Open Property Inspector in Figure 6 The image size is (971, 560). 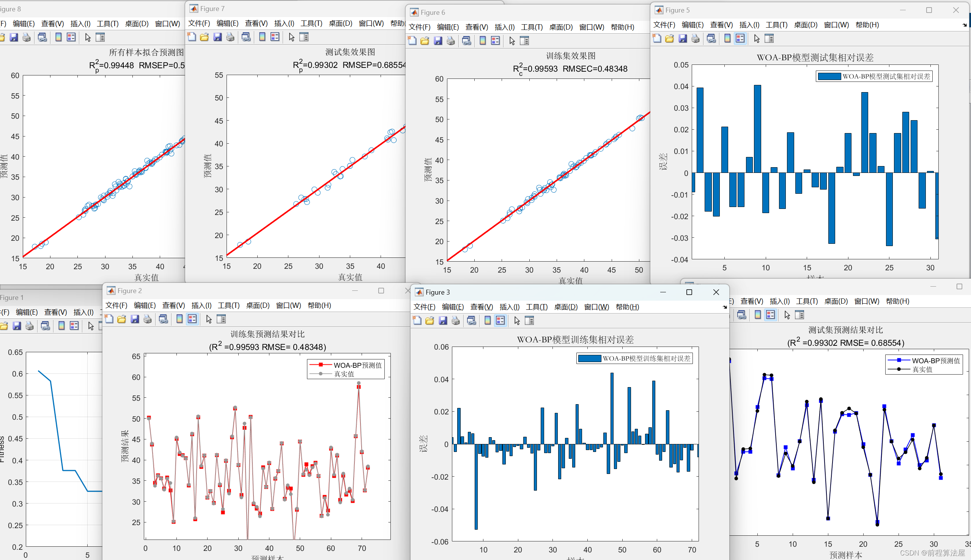click(524, 41)
